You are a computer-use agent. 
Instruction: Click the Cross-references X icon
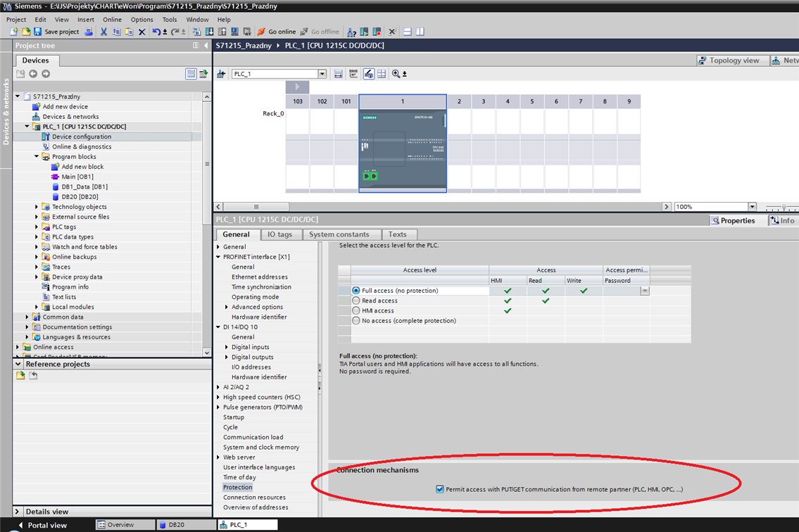tap(392, 32)
